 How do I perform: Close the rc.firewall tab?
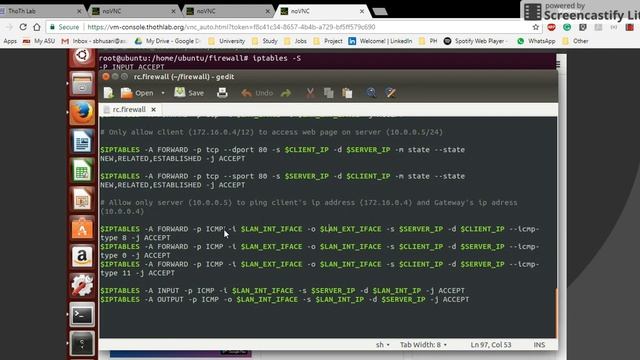[153, 109]
